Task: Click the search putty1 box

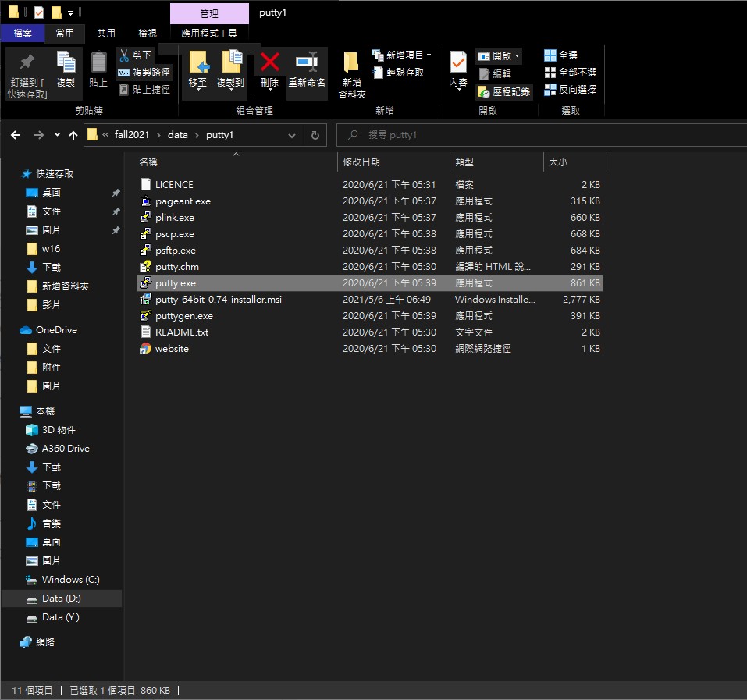Action: click(541, 135)
